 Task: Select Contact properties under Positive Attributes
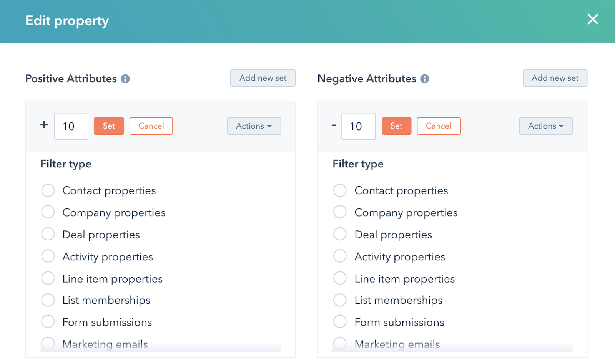click(x=48, y=190)
